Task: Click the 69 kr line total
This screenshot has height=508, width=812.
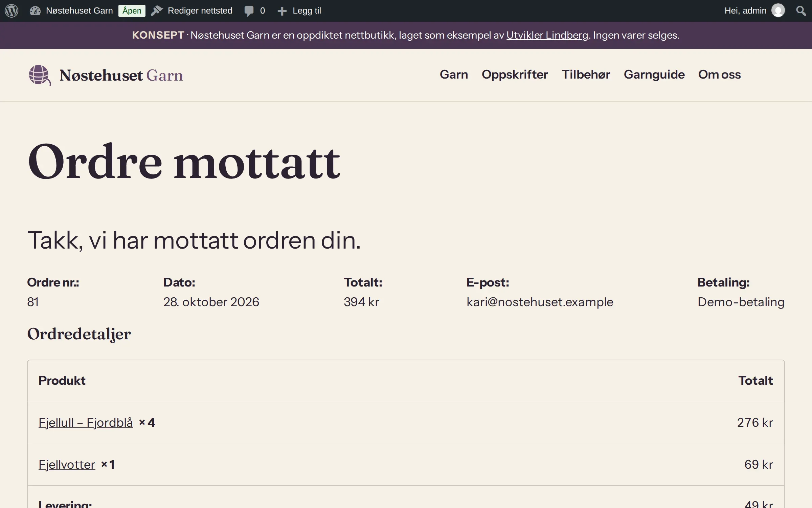Action: tap(759, 465)
